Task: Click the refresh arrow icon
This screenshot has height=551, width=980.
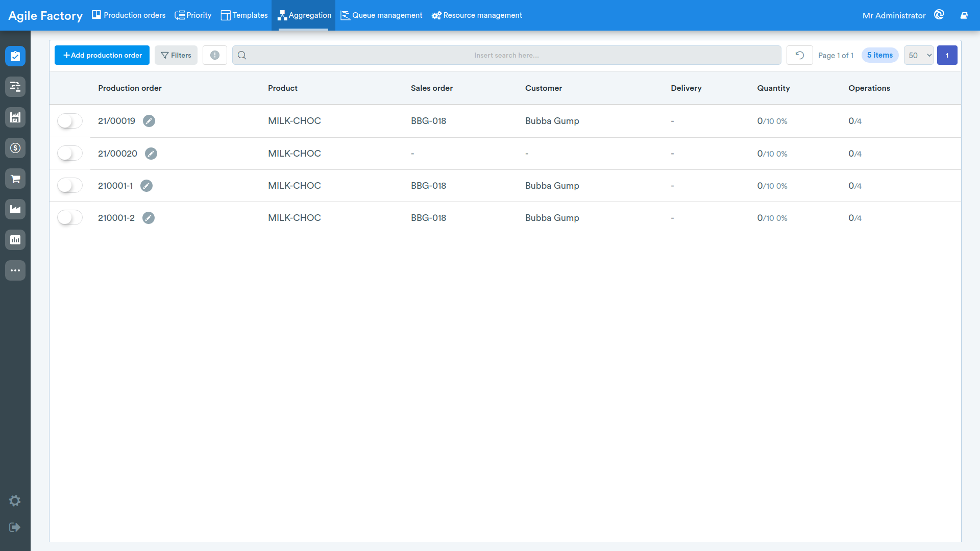Action: click(800, 55)
